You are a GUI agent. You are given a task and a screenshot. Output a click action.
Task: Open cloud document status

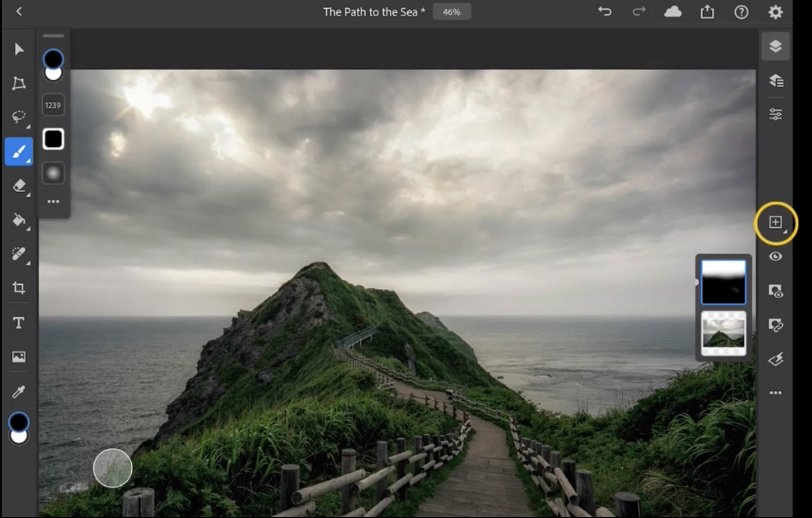(x=673, y=12)
